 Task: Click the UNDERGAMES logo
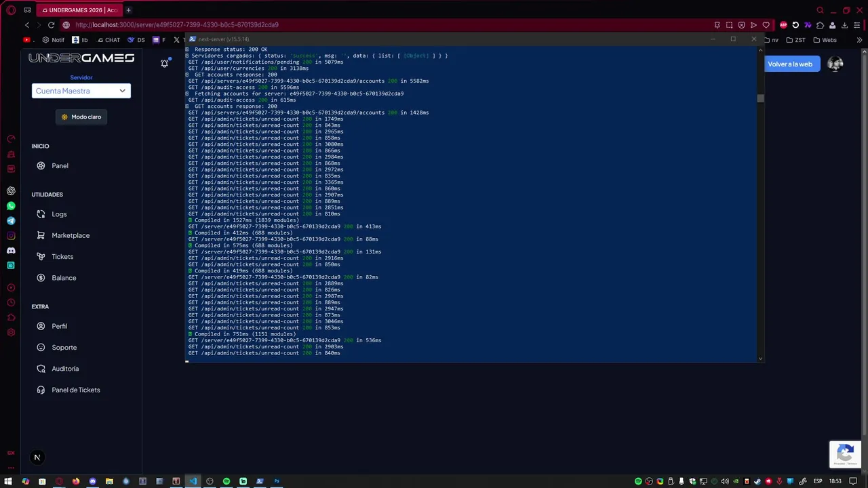(x=81, y=58)
